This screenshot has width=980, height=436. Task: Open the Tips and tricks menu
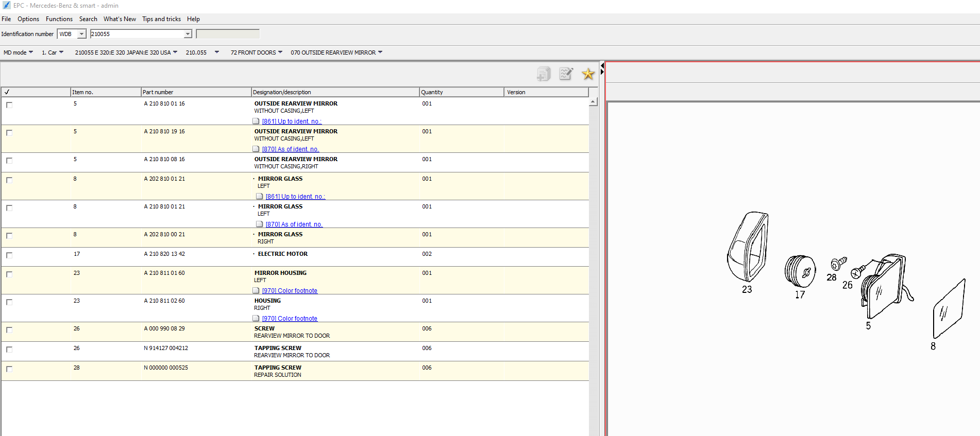[x=161, y=19]
